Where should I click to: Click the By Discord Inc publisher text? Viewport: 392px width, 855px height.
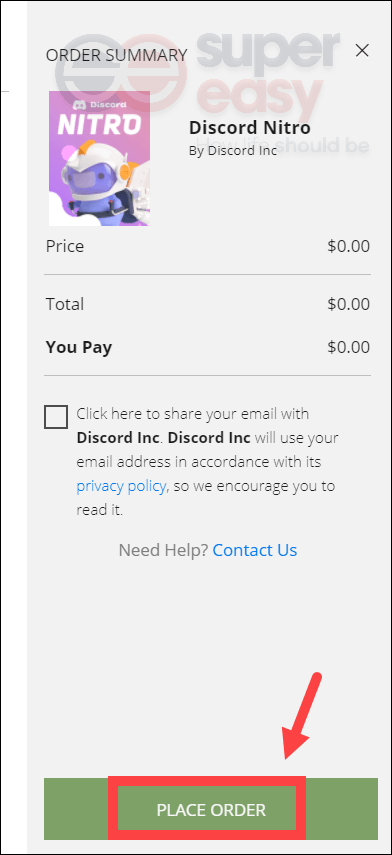233,150
